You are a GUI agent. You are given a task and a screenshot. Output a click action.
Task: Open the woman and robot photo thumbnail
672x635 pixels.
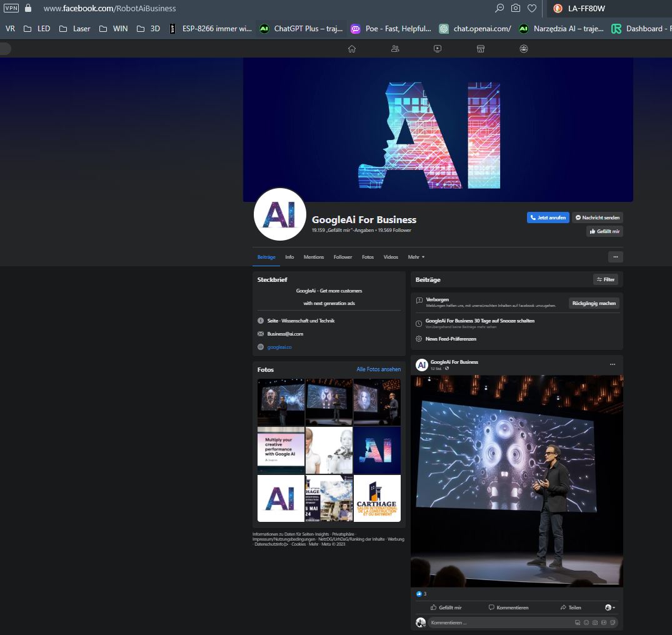point(329,450)
